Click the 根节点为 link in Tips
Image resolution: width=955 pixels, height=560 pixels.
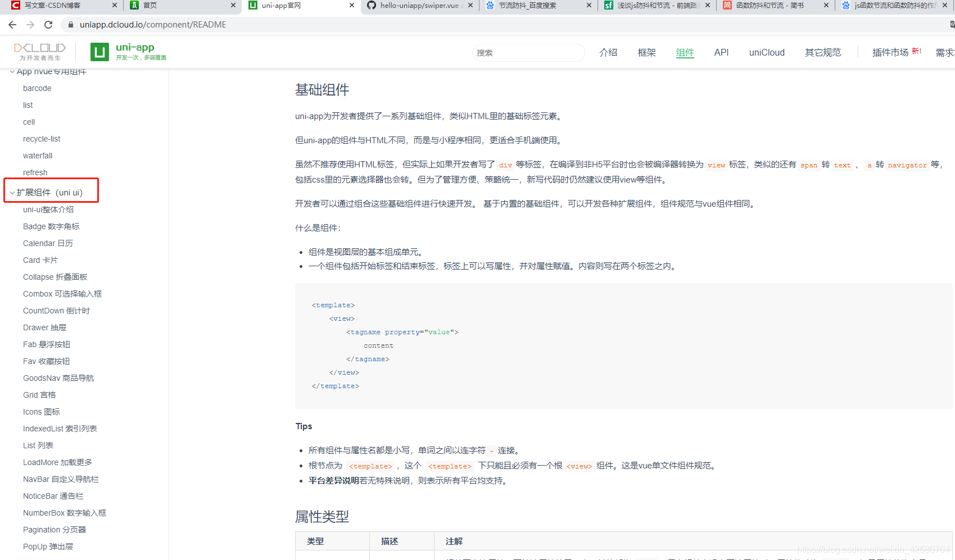coord(325,465)
